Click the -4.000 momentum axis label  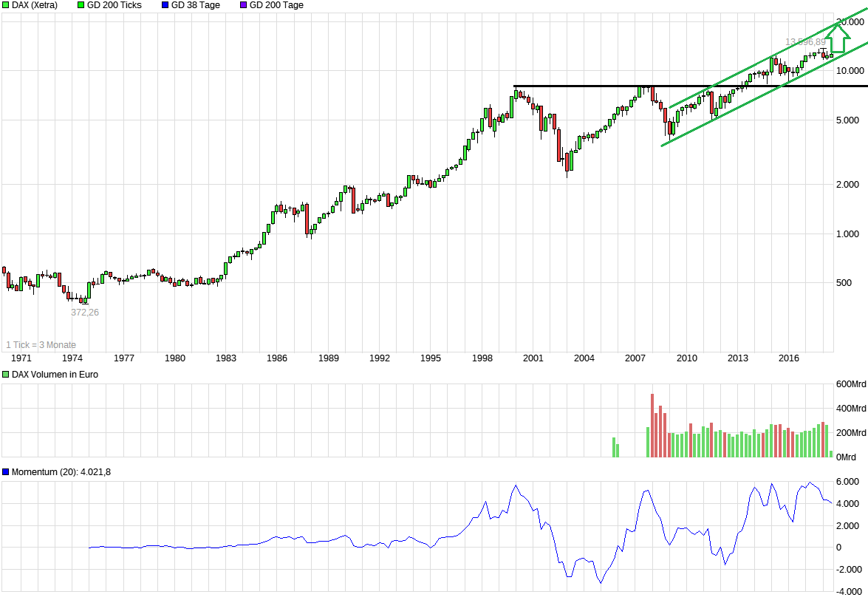pyautogui.click(x=850, y=592)
